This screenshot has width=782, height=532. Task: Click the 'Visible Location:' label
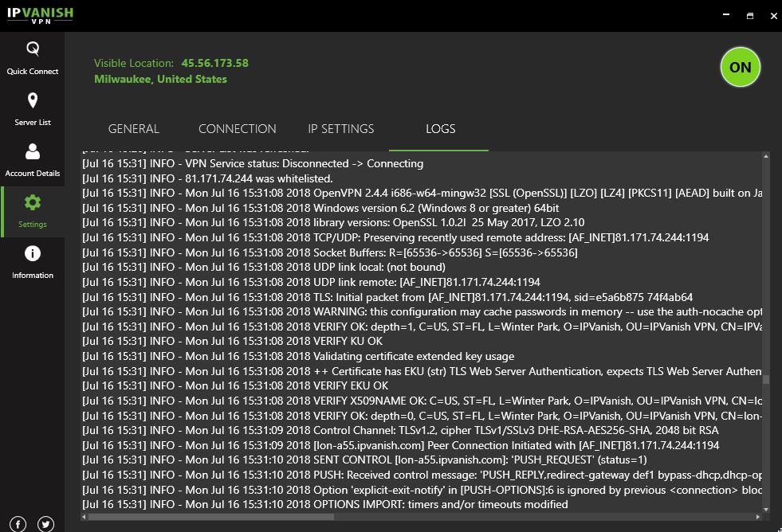tap(134, 63)
